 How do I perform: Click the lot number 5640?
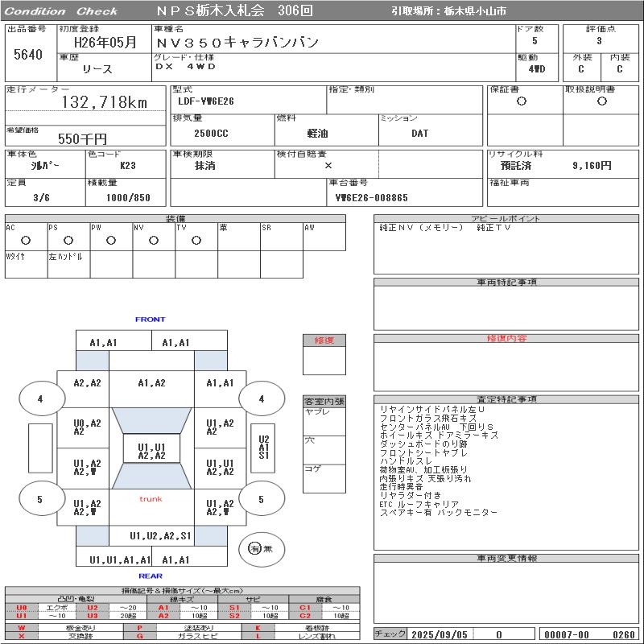(28, 54)
